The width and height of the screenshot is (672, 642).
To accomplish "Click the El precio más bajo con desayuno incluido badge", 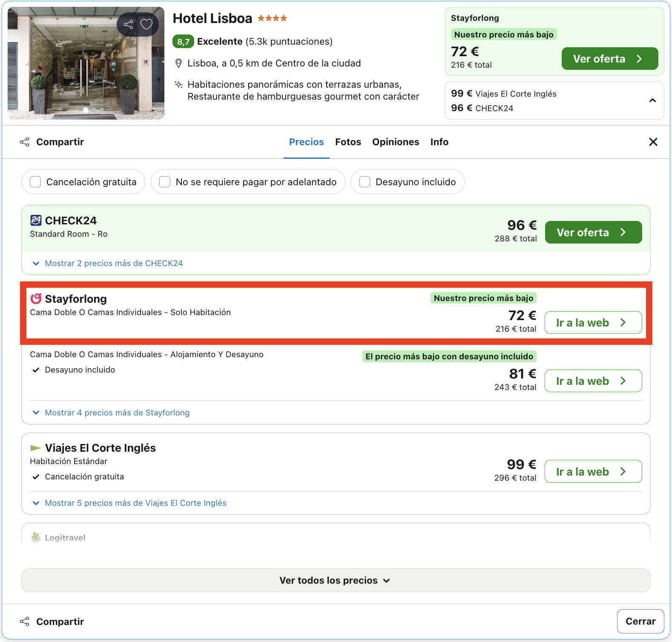I will point(449,356).
